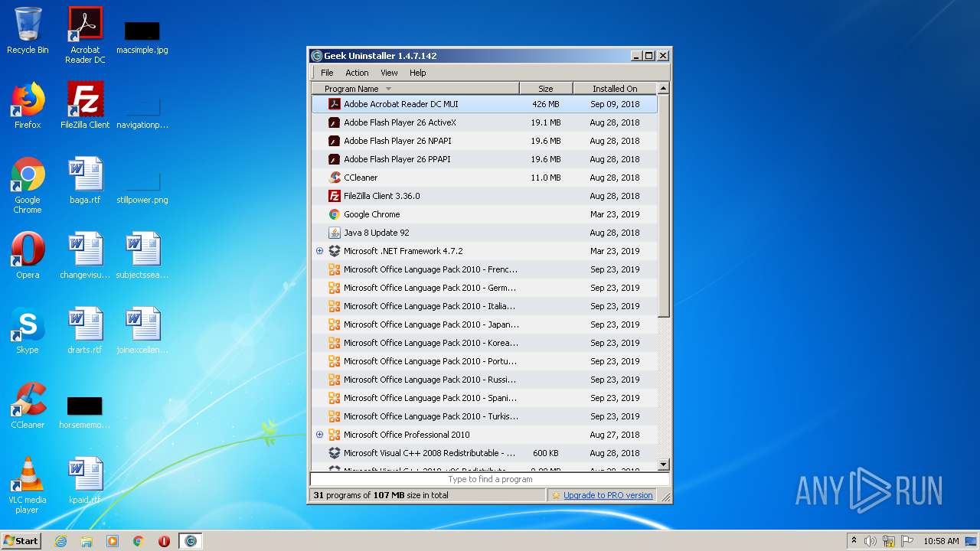Select Office Language Pack 2010 Japanese row
The image size is (980, 551).
[x=484, y=324]
